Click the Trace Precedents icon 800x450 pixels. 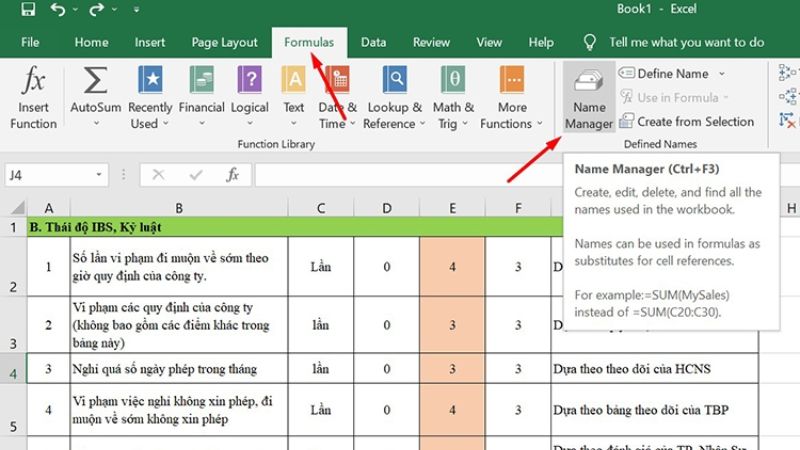pyautogui.click(x=787, y=73)
